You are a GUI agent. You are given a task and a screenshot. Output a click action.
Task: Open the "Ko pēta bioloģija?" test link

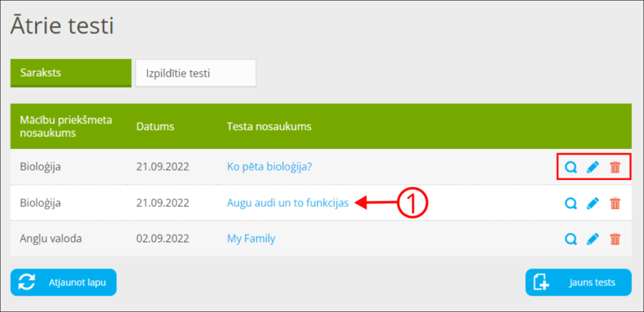[x=270, y=167]
